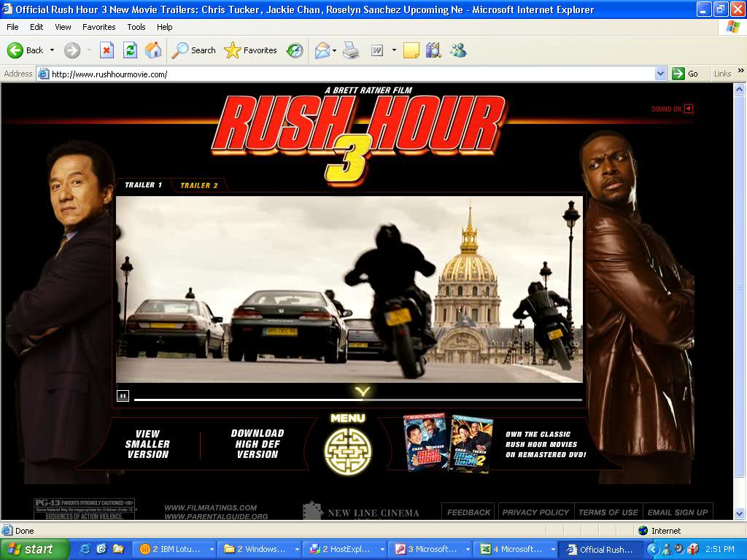Go to the Home page icon

pyautogui.click(x=153, y=50)
